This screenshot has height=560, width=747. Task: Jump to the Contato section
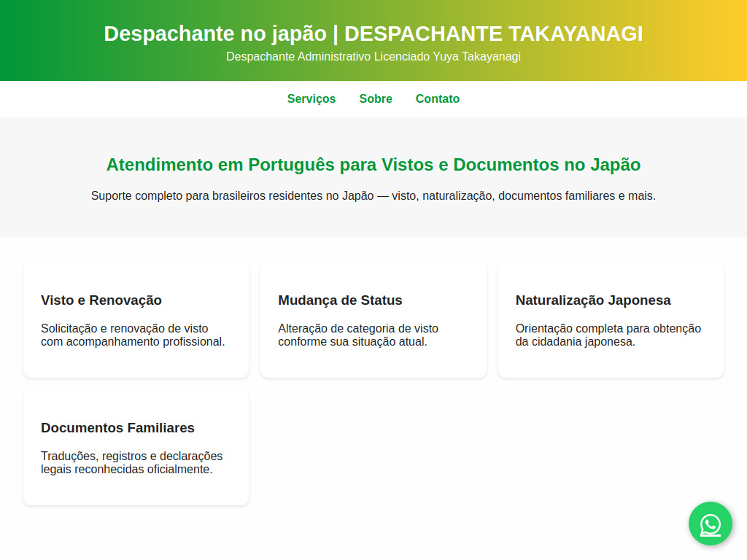click(x=438, y=99)
